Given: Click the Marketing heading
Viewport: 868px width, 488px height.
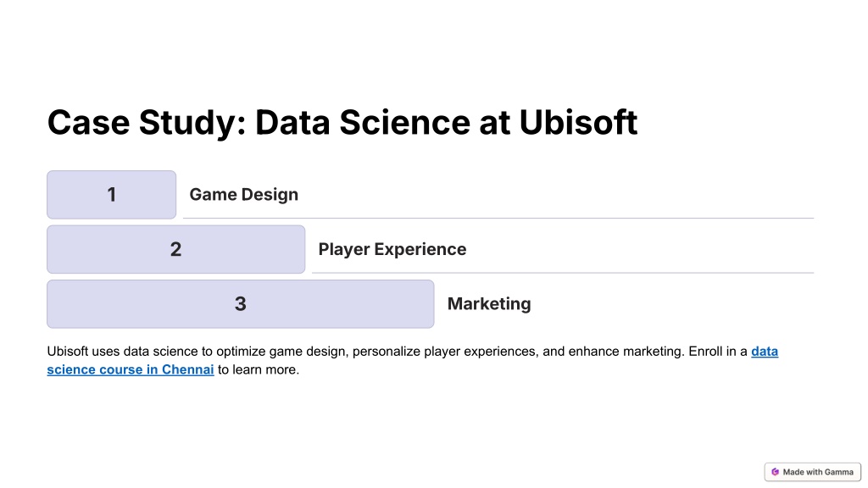Looking at the screenshot, I should point(489,304).
